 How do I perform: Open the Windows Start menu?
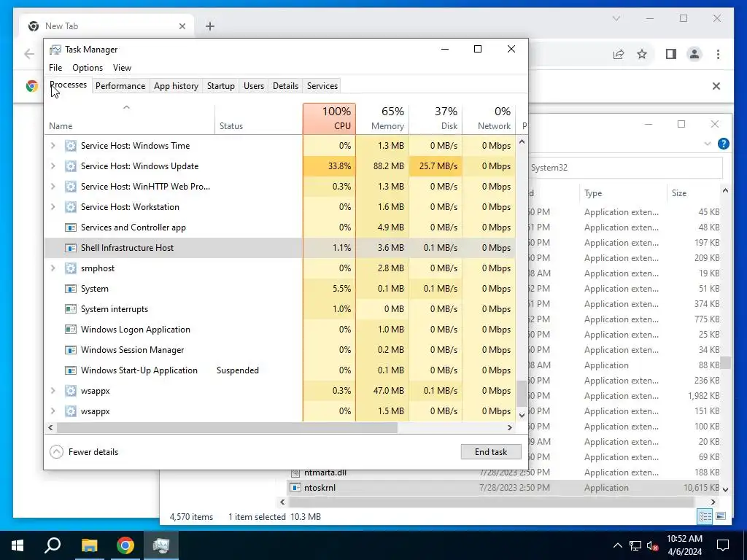pyautogui.click(x=18, y=545)
